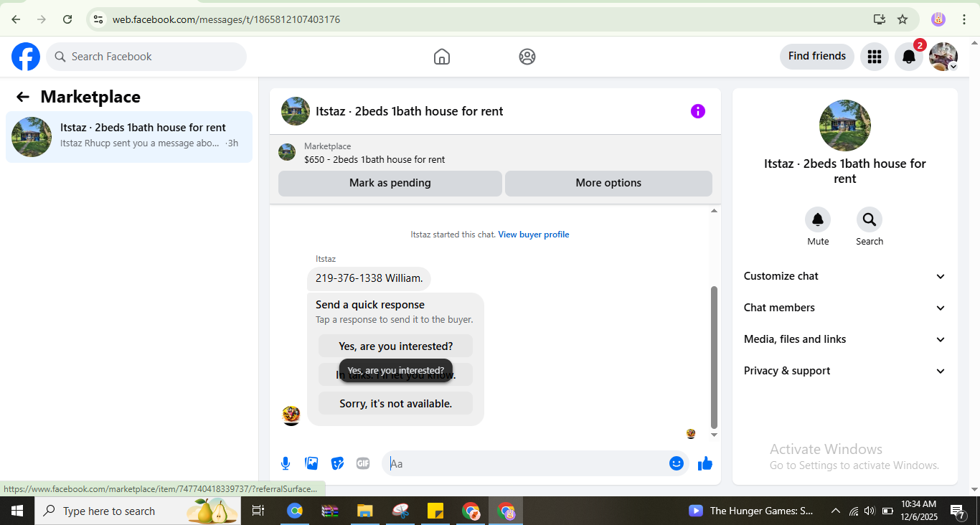Open Windows notification center
This screenshot has height=525, width=980.
pos(957,511)
